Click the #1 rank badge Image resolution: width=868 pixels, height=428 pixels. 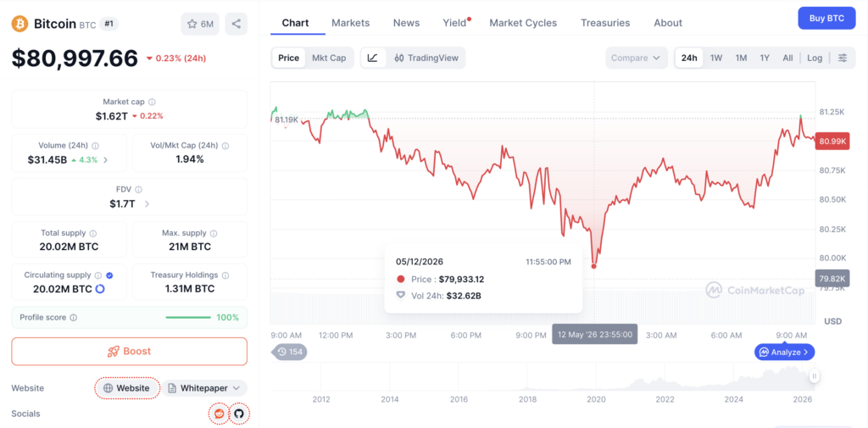pos(109,24)
